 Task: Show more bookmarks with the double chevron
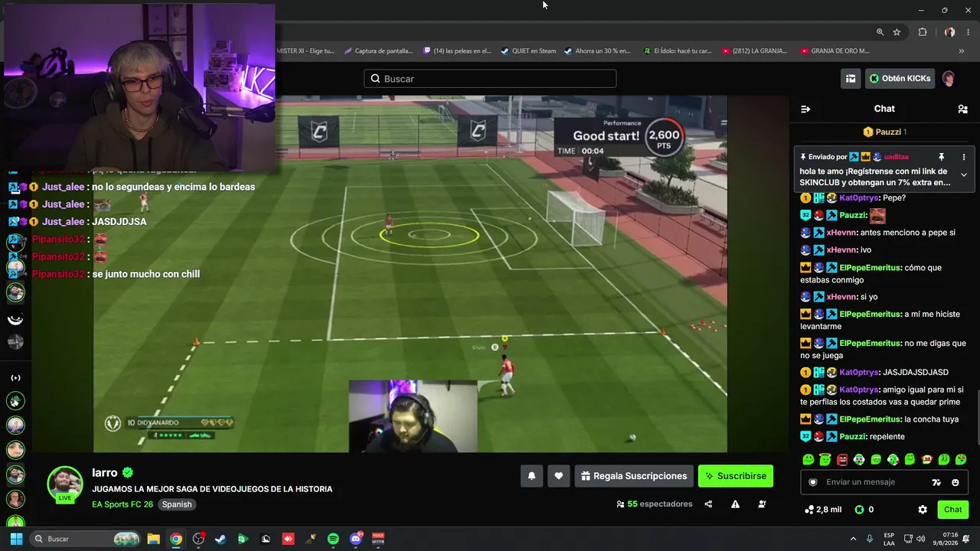point(962,51)
